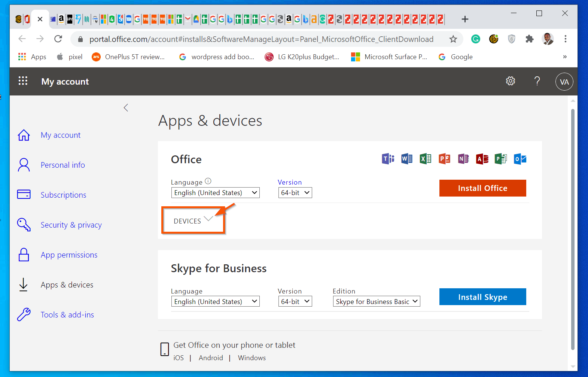This screenshot has height=377, width=588.
Task: Open the Windows download link
Action: (252, 358)
